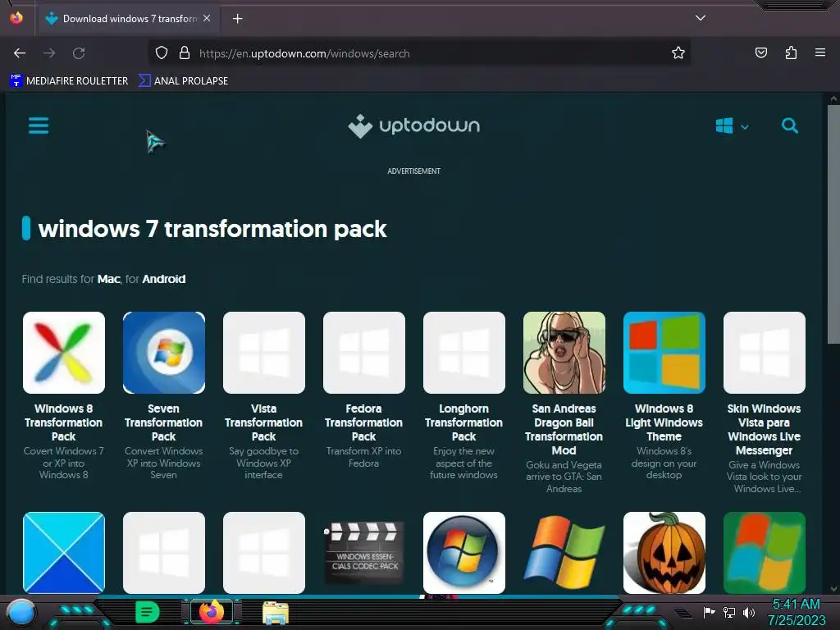Open the Windows Essentials Codec Pack icon
This screenshot has height=630, width=840.
coord(364,552)
